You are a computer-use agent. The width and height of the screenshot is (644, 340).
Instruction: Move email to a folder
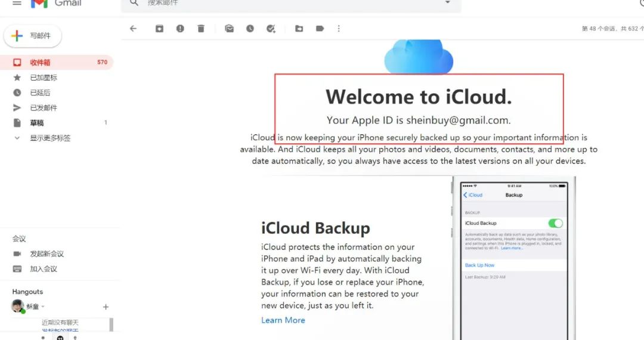click(299, 29)
